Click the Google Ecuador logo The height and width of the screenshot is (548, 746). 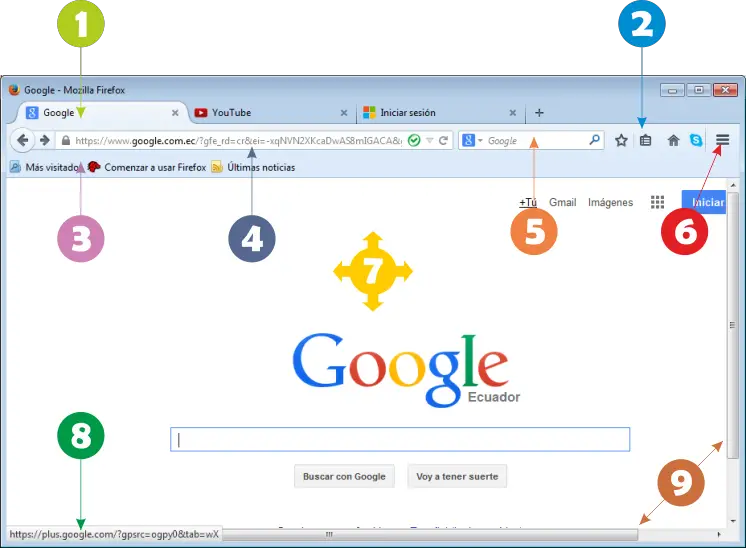pyautogui.click(x=406, y=370)
